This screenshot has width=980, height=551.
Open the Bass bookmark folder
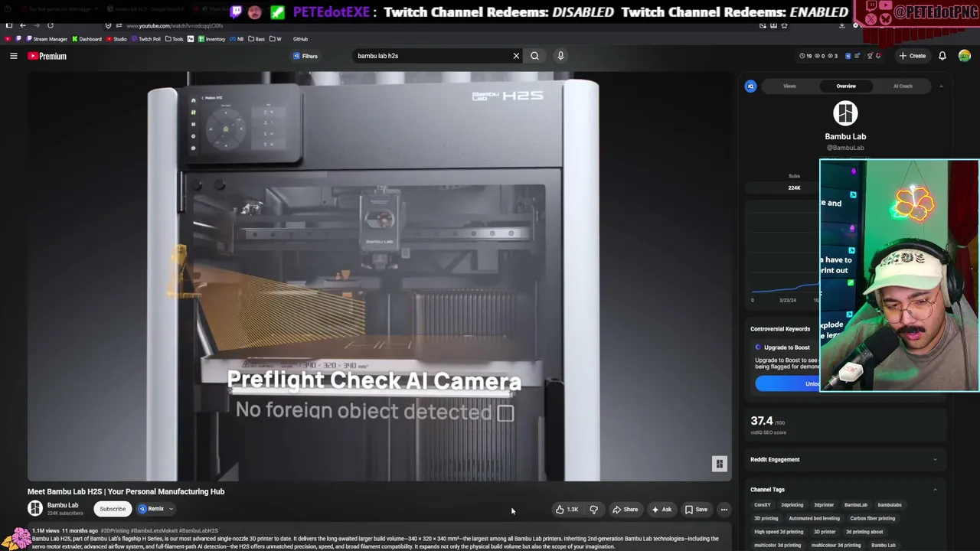tap(257, 39)
